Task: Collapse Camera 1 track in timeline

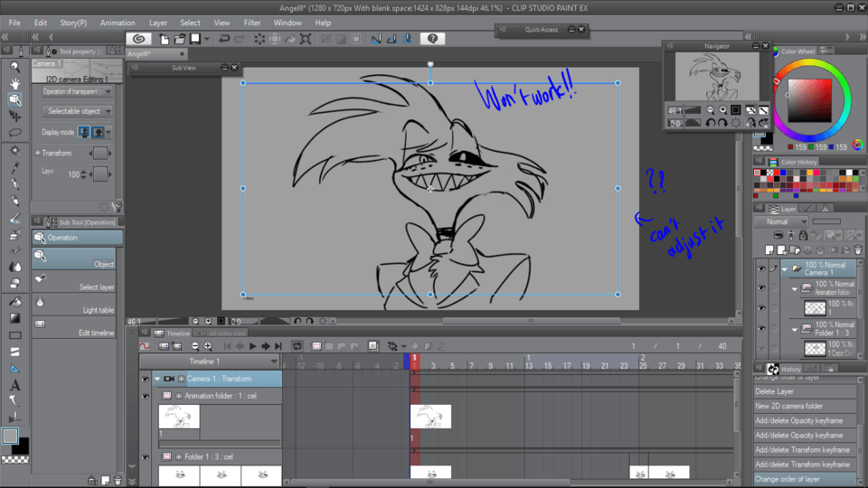Action: (x=157, y=379)
